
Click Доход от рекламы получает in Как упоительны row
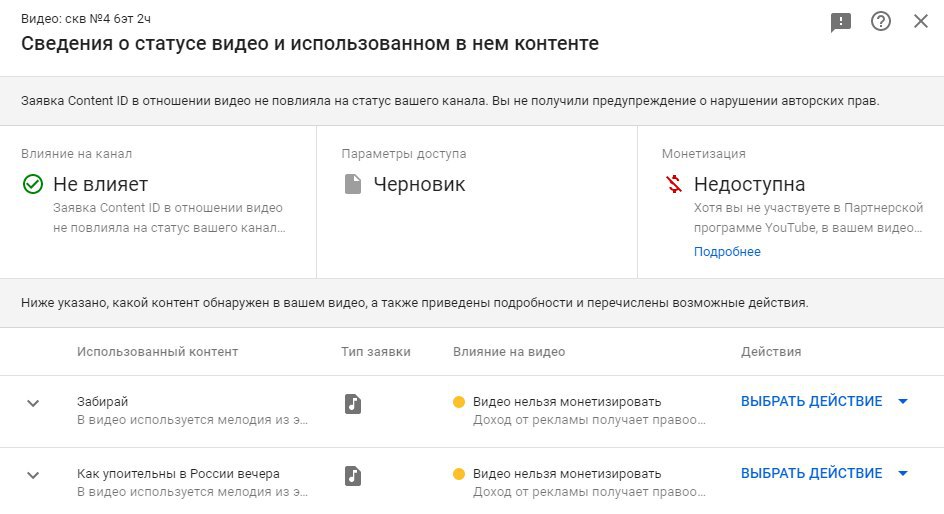coord(589,492)
